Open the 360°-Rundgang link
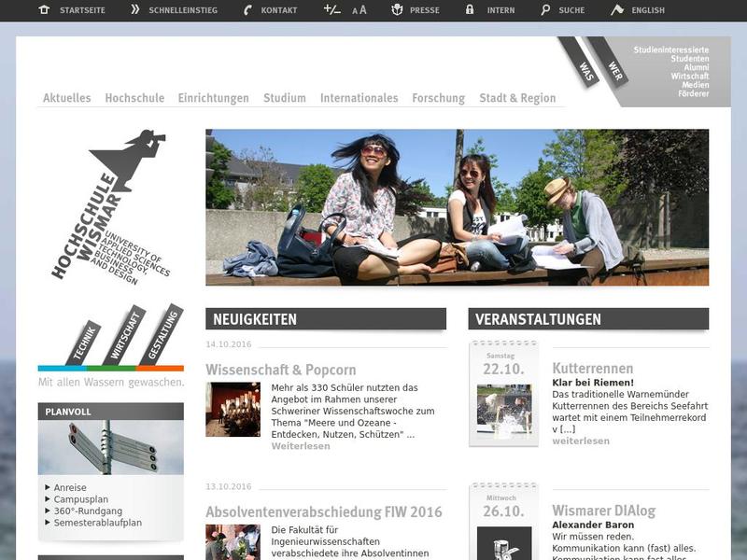747x560 pixels. click(88, 511)
